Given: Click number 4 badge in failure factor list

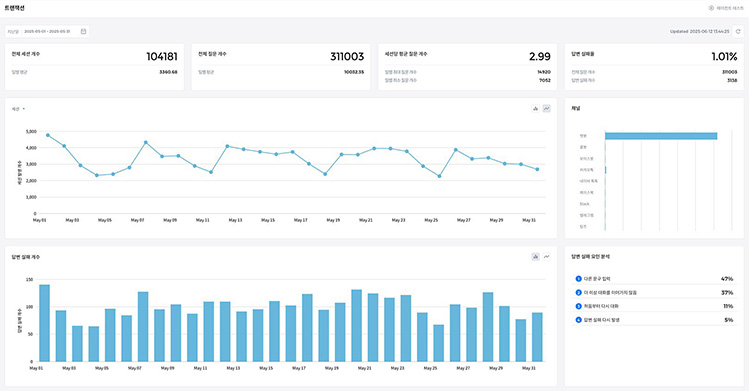Looking at the screenshot, I should click(x=578, y=320).
